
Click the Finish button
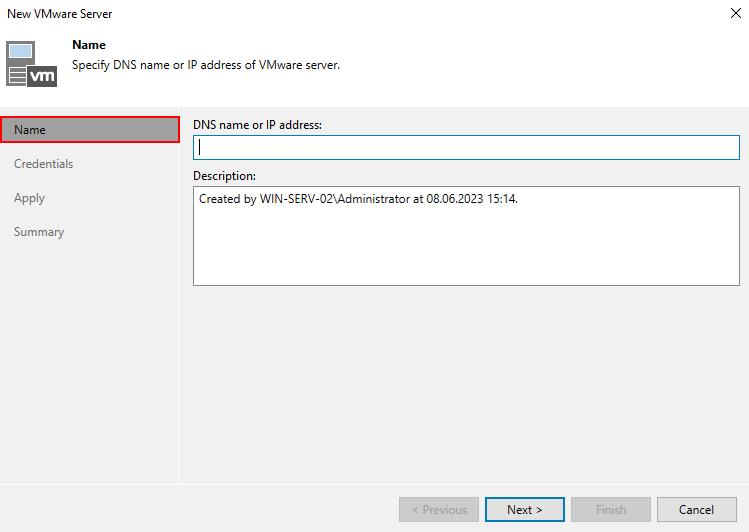tap(611, 510)
